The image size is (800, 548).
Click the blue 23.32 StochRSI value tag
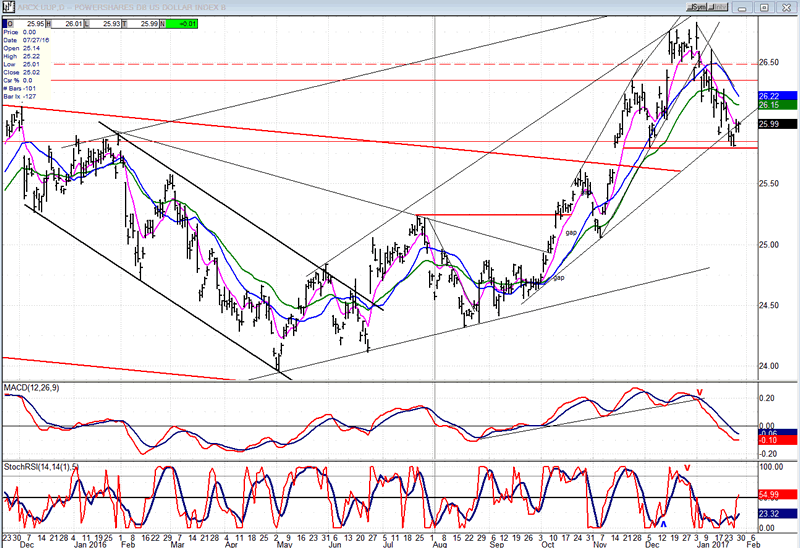[x=778, y=514]
